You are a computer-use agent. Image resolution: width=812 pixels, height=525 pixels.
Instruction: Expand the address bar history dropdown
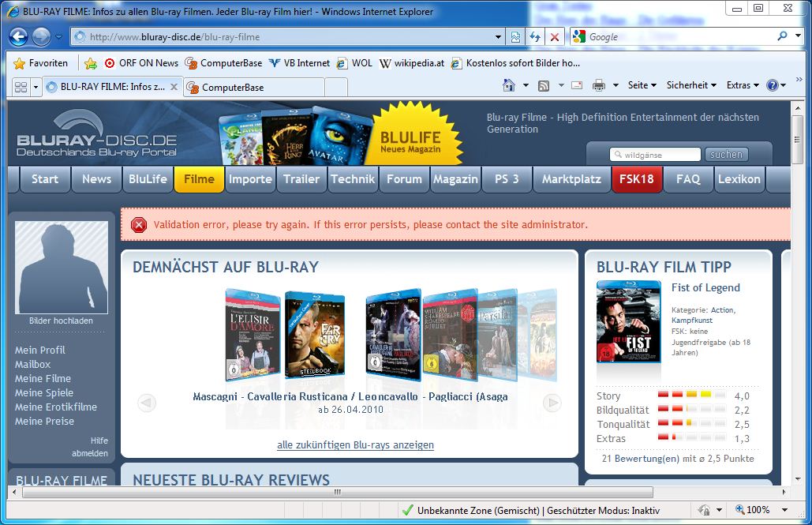coord(498,37)
